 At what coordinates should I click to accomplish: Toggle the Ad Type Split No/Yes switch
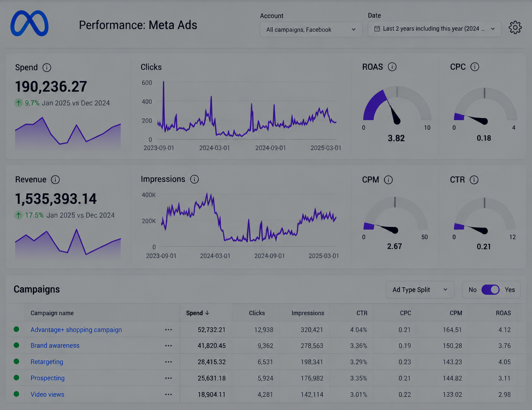[x=490, y=290]
